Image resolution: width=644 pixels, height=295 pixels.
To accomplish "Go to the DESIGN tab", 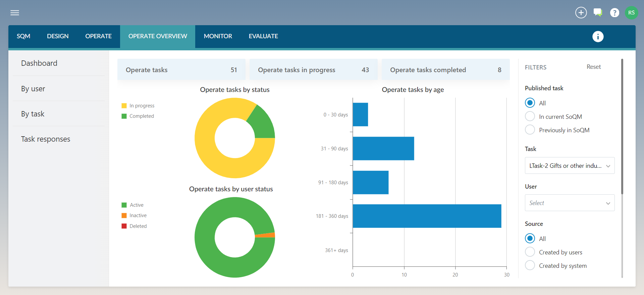I will 58,36.
